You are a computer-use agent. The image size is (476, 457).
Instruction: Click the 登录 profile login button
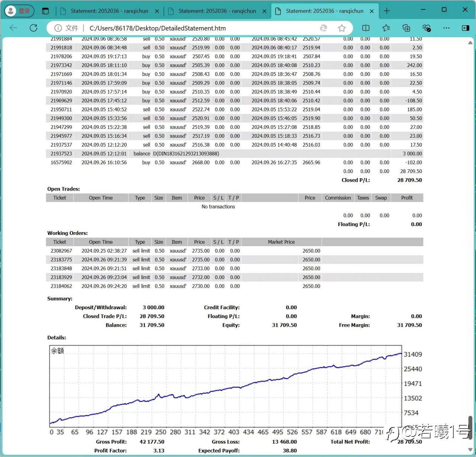coord(19,11)
